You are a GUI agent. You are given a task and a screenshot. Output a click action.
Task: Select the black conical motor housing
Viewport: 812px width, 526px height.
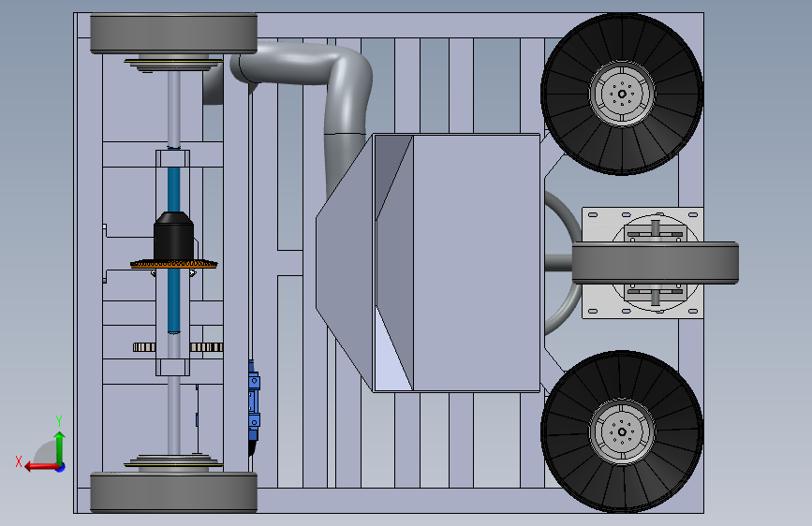[x=173, y=236]
